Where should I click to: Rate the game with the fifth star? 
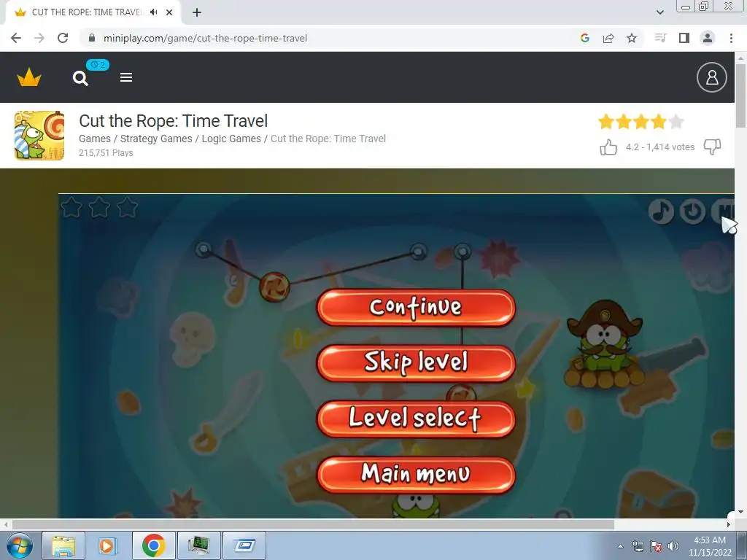676,122
